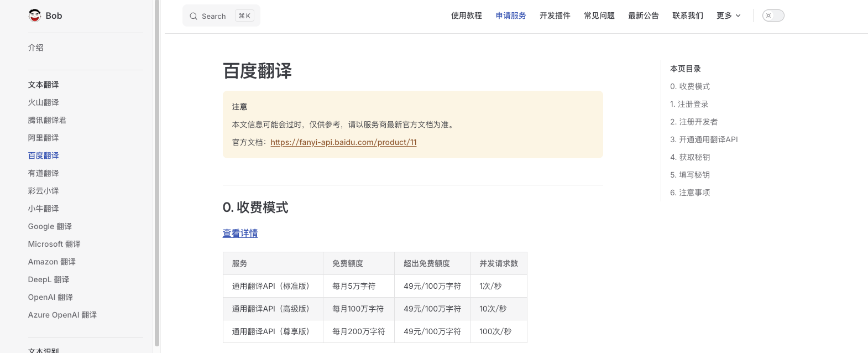Click cell 每月100万字符
This screenshot has width=868, height=353.
click(x=359, y=309)
